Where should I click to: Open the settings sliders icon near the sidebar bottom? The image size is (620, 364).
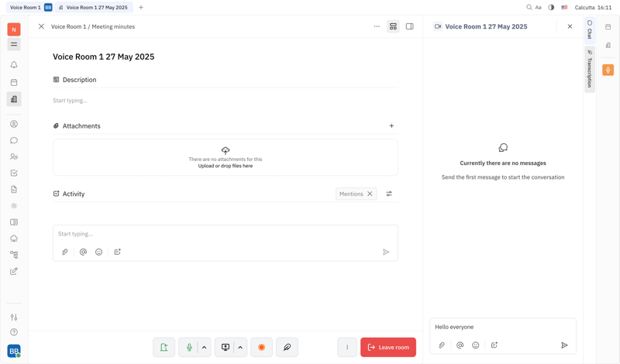tap(14, 317)
